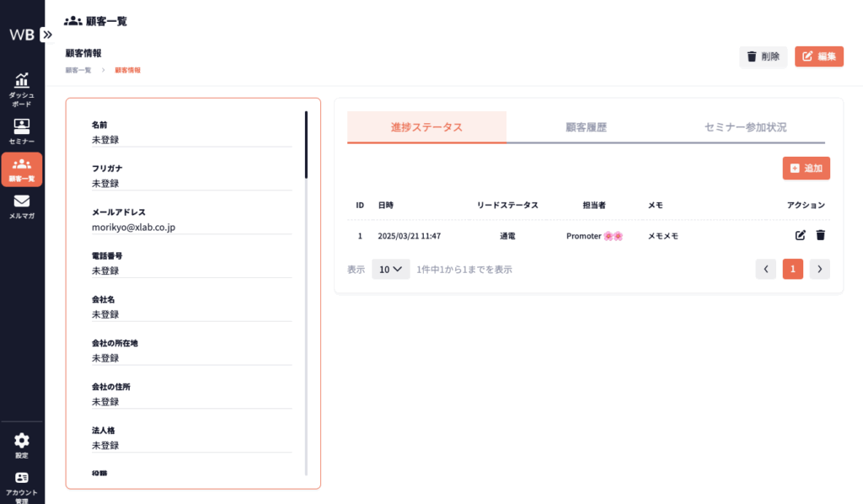Click the 顧客一覧 breadcrumb link
Image resolution: width=863 pixels, height=504 pixels.
pos(78,70)
